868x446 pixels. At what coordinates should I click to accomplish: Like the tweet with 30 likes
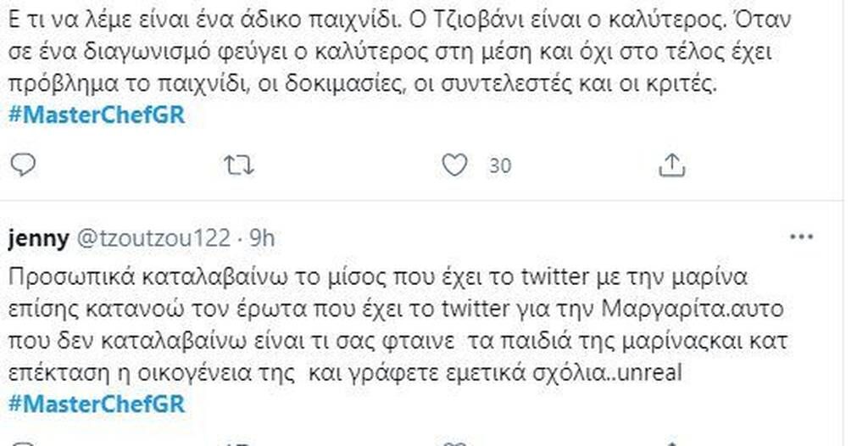point(455,164)
